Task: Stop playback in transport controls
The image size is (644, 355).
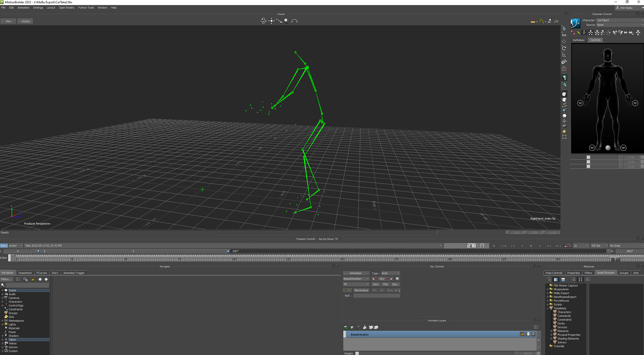Action: tap(531, 246)
